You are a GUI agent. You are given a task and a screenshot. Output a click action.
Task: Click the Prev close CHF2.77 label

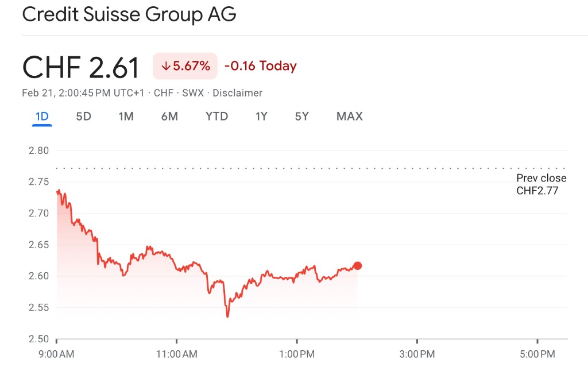541,184
